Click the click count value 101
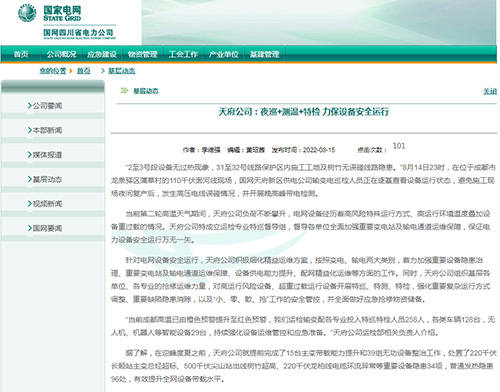 [x=399, y=146]
